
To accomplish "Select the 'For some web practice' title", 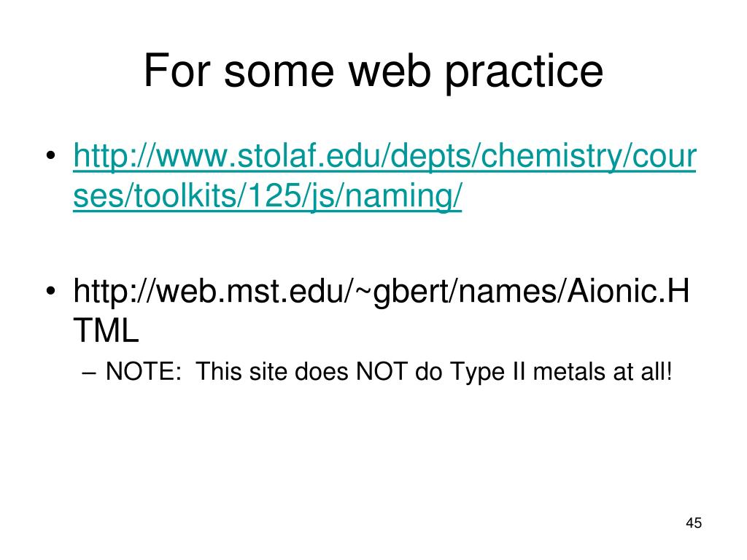I will (373, 71).
